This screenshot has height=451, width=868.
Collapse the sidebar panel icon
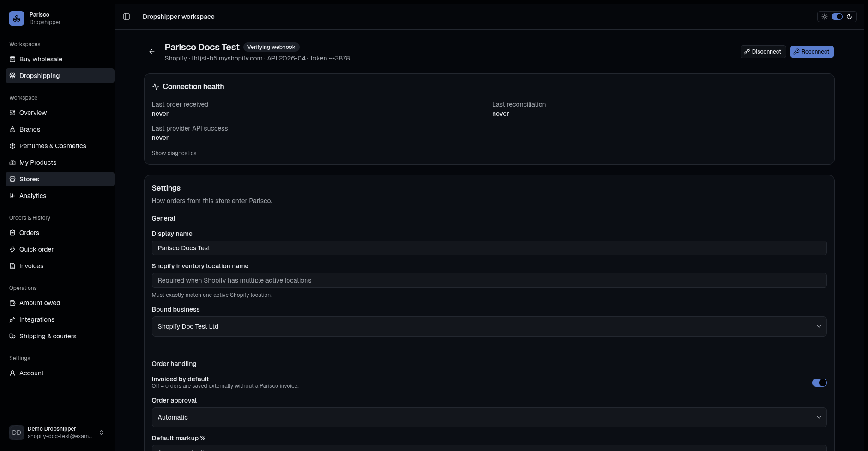point(127,17)
